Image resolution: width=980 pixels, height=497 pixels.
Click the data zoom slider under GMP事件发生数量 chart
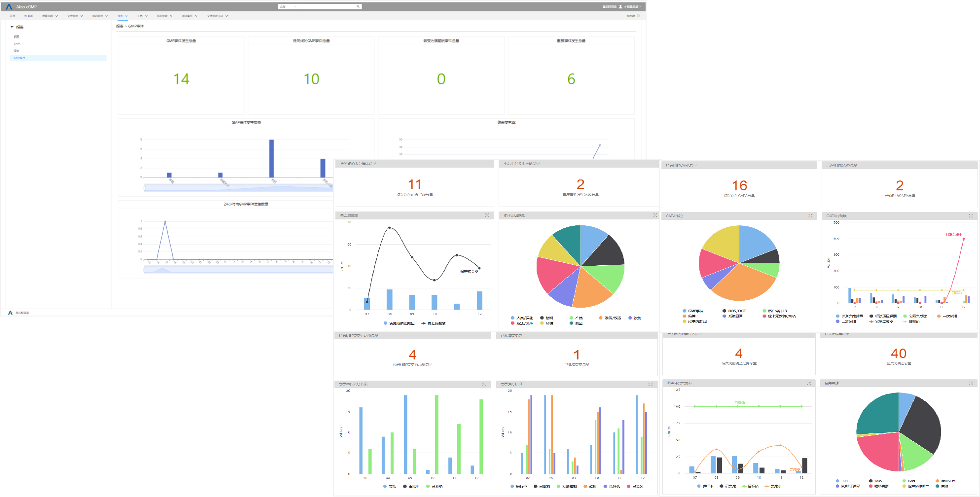tap(238, 187)
